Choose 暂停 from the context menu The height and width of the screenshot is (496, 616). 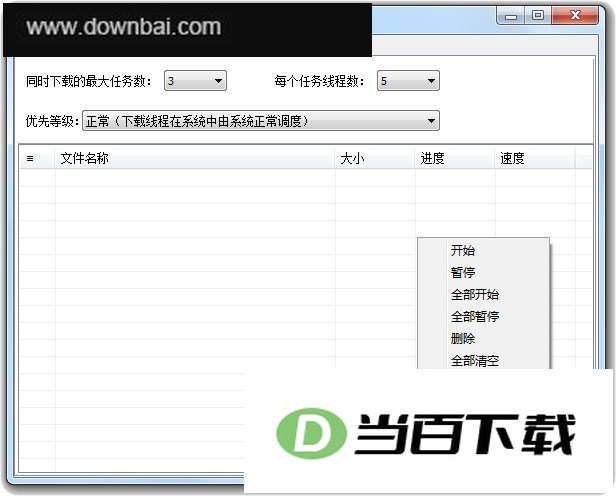pyautogui.click(x=484, y=272)
